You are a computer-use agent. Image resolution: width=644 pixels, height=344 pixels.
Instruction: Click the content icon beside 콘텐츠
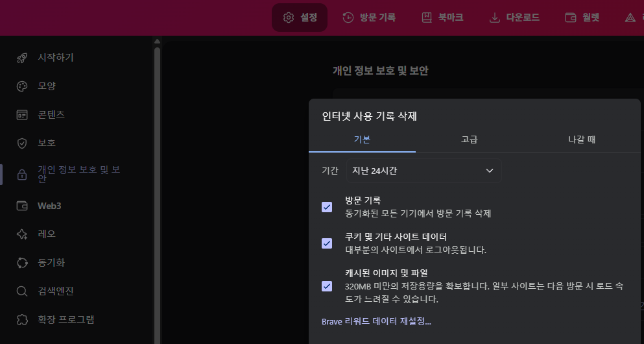22,115
